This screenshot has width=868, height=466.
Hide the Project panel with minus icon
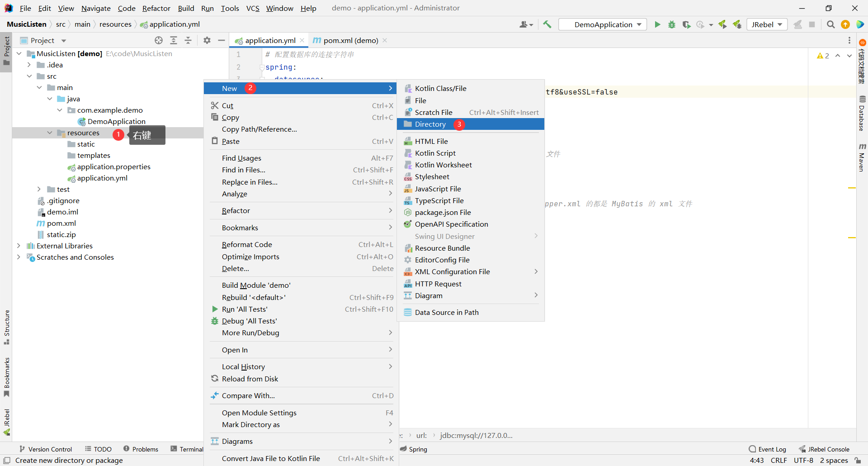click(x=221, y=40)
